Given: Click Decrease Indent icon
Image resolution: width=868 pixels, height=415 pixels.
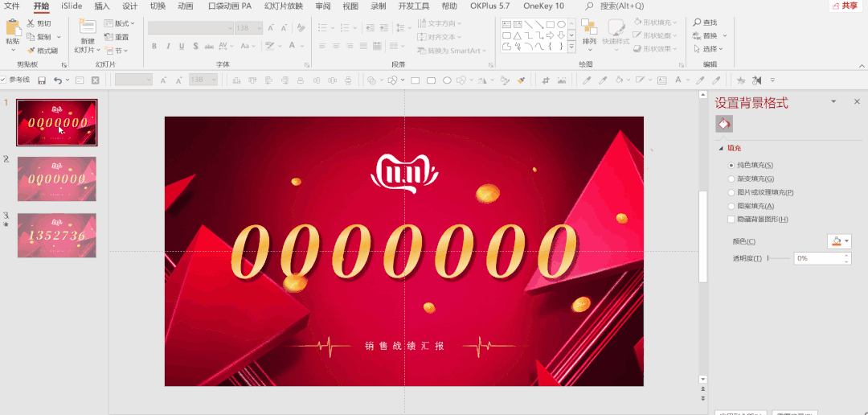Looking at the screenshot, I should (x=370, y=27).
